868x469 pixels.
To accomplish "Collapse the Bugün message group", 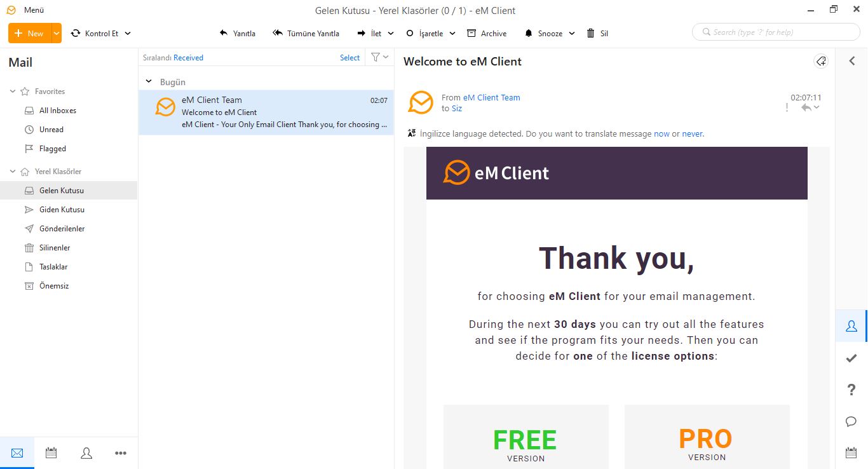I will tap(149, 82).
